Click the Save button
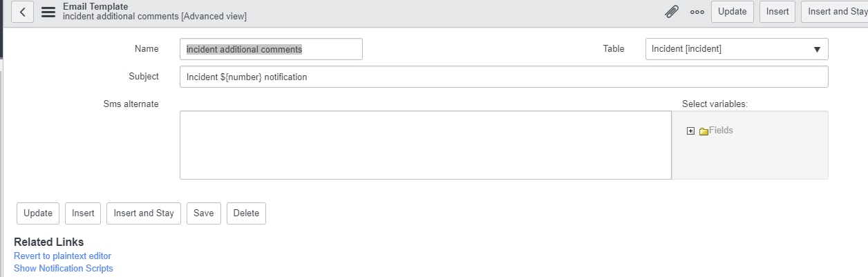Viewport: 868px width, 277px height. pos(203,213)
